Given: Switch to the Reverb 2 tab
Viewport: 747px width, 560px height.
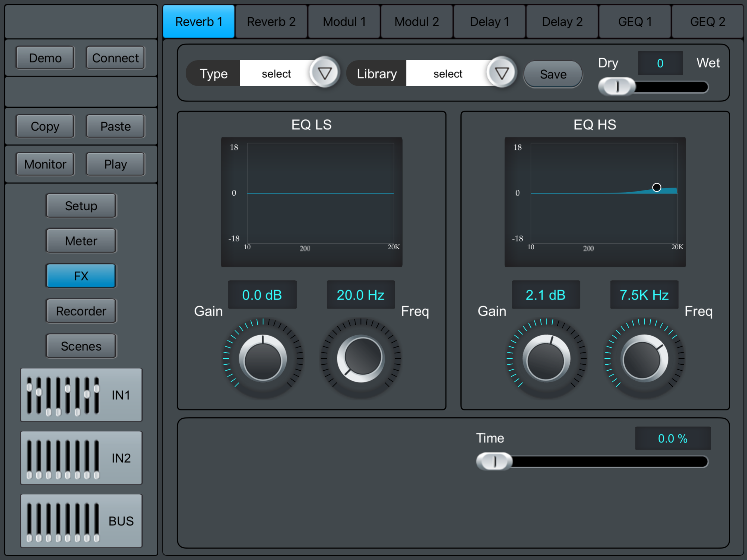Looking at the screenshot, I should [271, 22].
